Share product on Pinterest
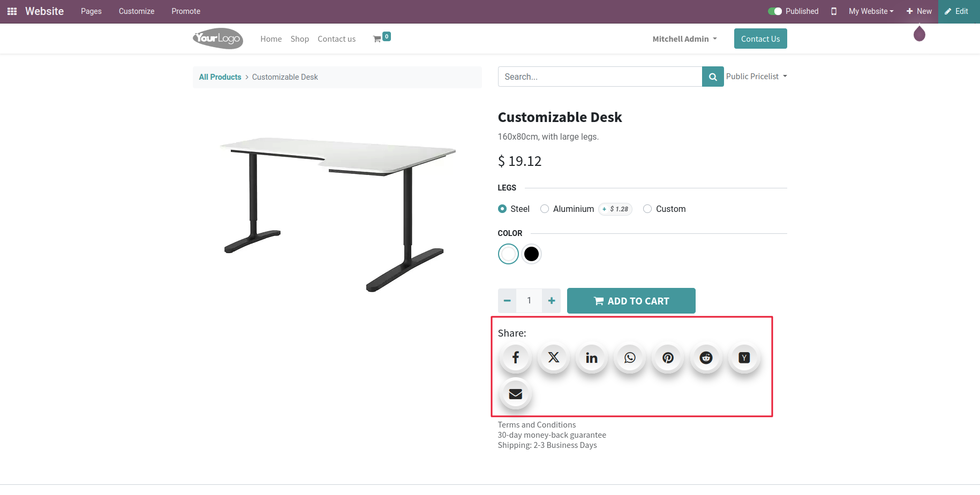Screen dimensions: 980x495 click(668, 357)
